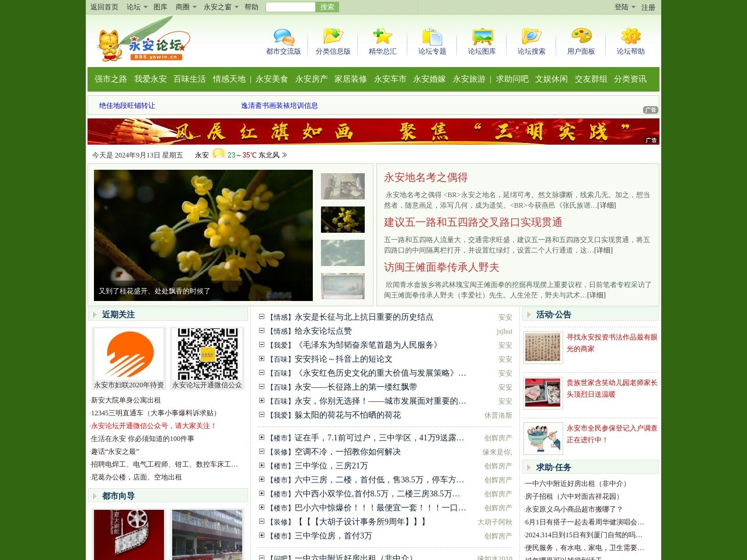Open the 用户面板 palette icon

[581, 37]
